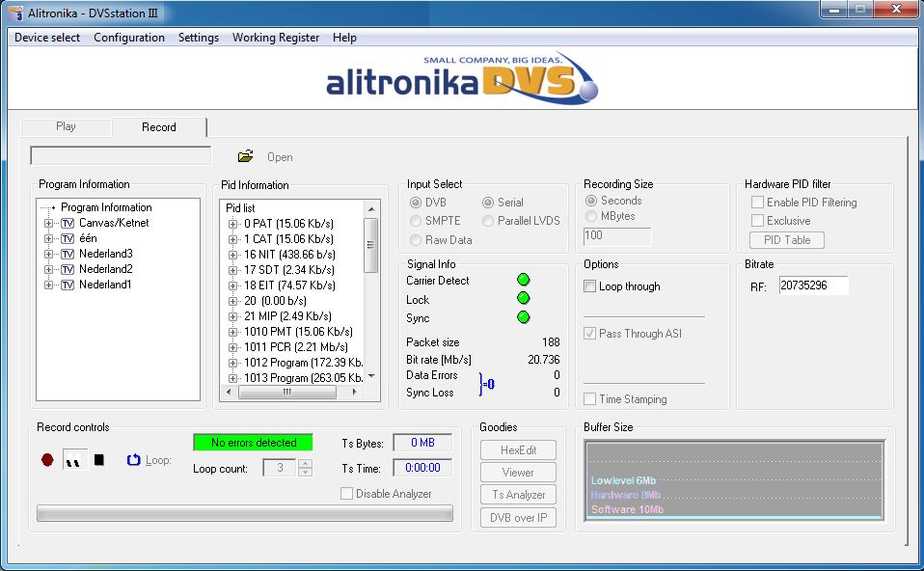Open the Working Register menu
This screenshot has width=924, height=571.
(275, 38)
